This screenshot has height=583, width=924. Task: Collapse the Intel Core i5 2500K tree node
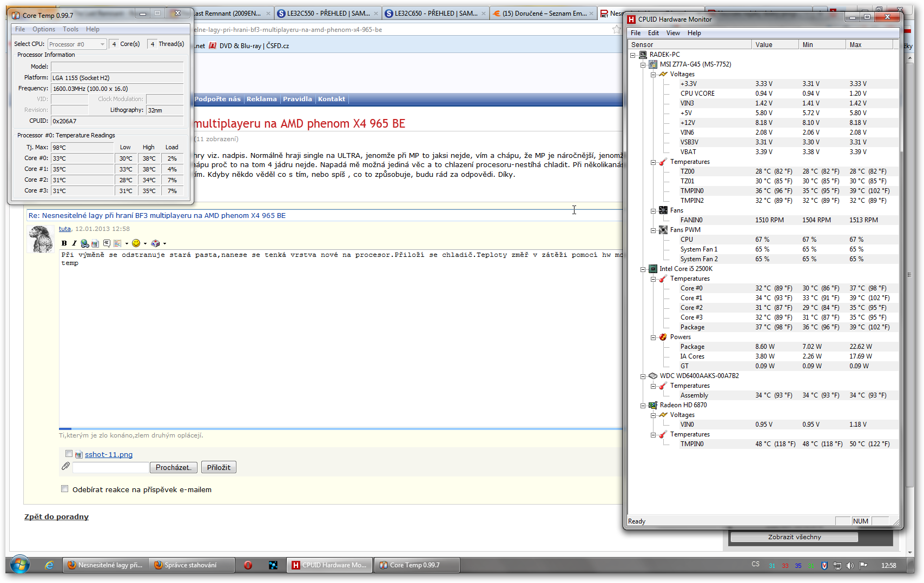pos(643,269)
